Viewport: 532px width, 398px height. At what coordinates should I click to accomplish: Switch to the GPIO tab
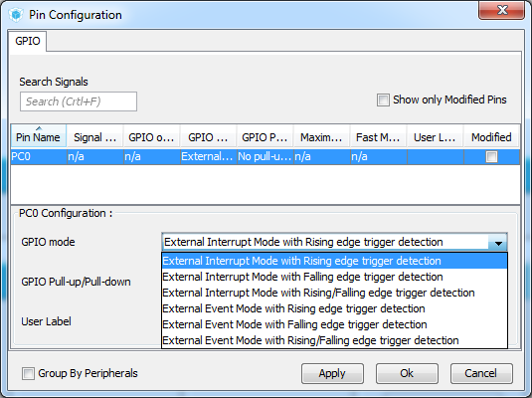28,41
